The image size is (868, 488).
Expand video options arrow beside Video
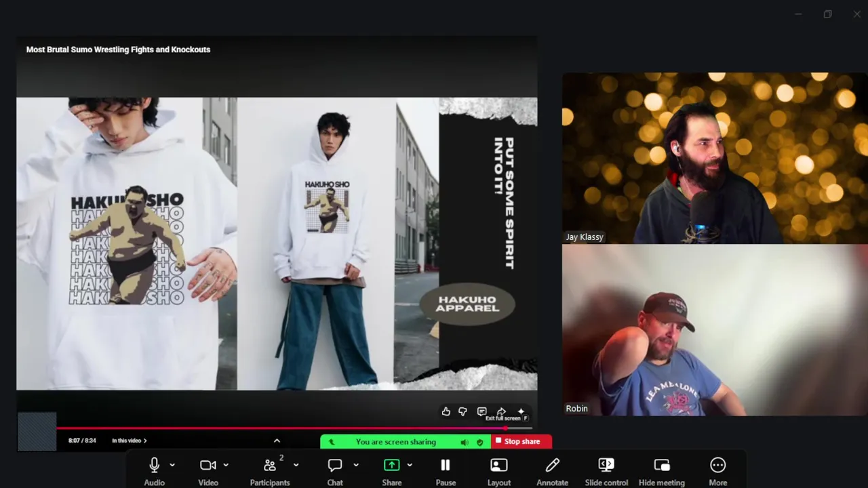[226, 465]
